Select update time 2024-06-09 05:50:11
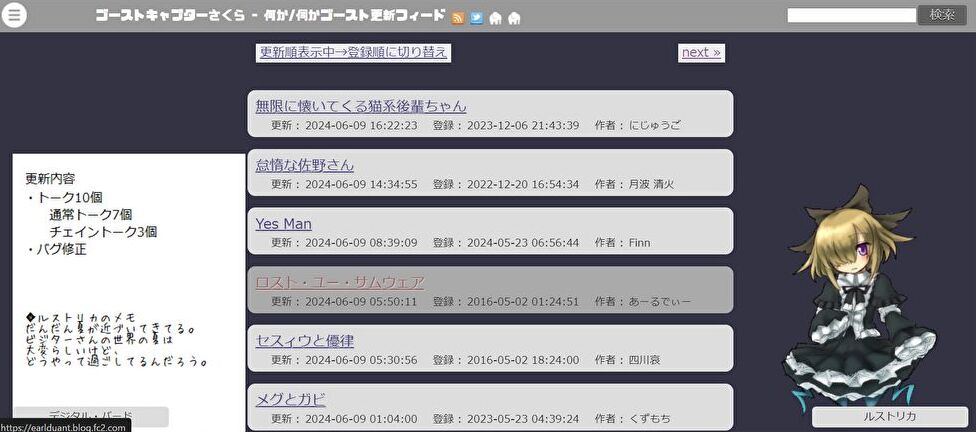Viewport: 976px width, 432px height. 361,302
